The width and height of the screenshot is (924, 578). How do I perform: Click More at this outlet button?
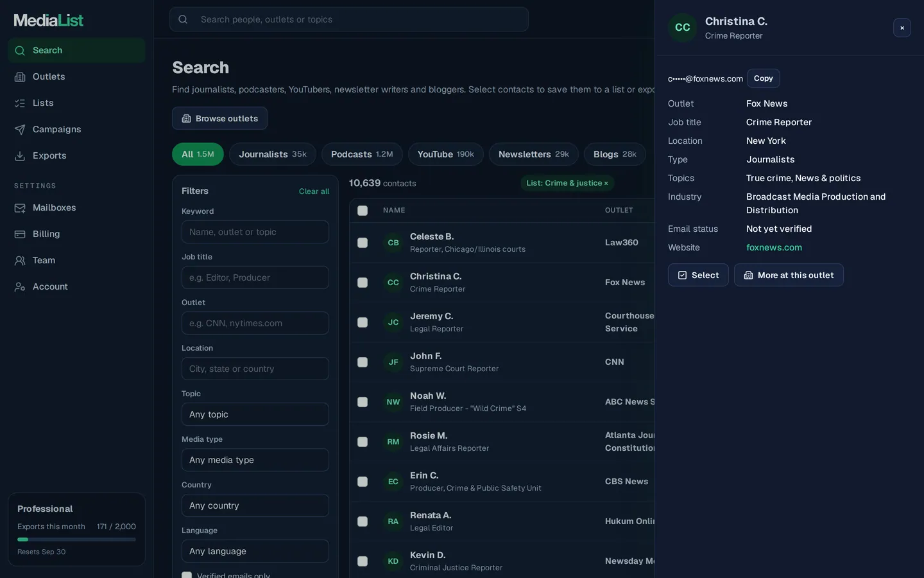tap(789, 275)
